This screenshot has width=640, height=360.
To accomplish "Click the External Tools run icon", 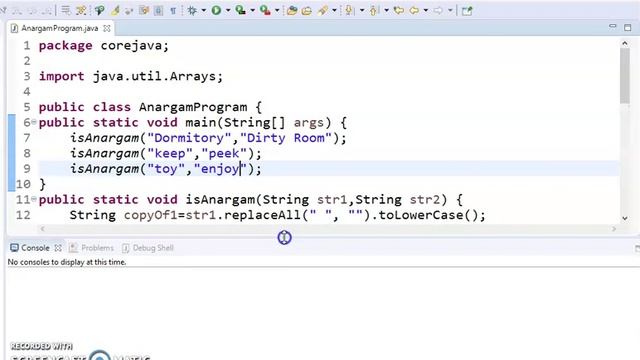I will (x=265, y=10).
